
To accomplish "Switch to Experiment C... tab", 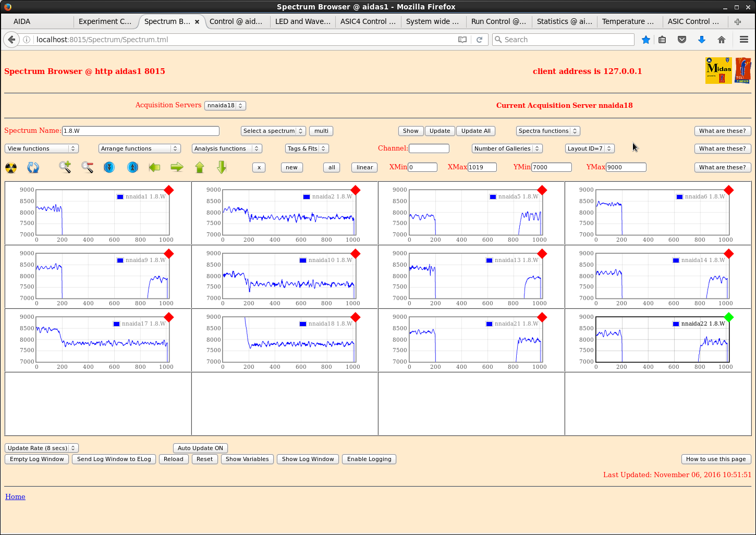I will point(105,21).
